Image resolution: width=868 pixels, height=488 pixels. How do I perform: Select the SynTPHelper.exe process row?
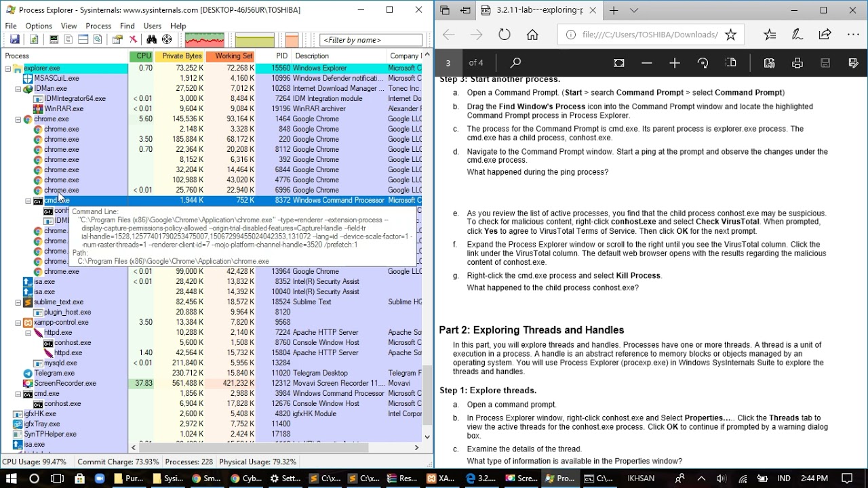pos(212,434)
